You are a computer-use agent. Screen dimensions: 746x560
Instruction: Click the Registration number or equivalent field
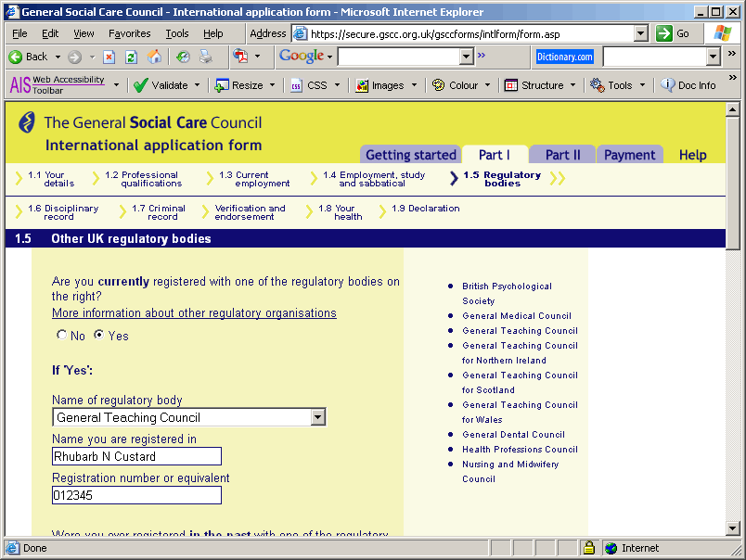pos(136,495)
